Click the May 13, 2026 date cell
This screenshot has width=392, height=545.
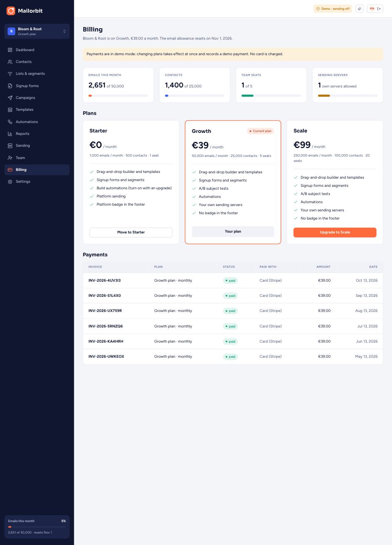point(366,357)
